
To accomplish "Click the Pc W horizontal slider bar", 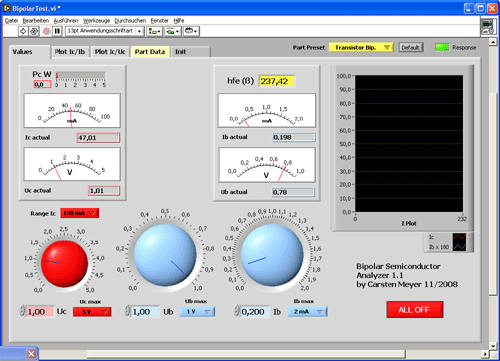I will point(81,76).
